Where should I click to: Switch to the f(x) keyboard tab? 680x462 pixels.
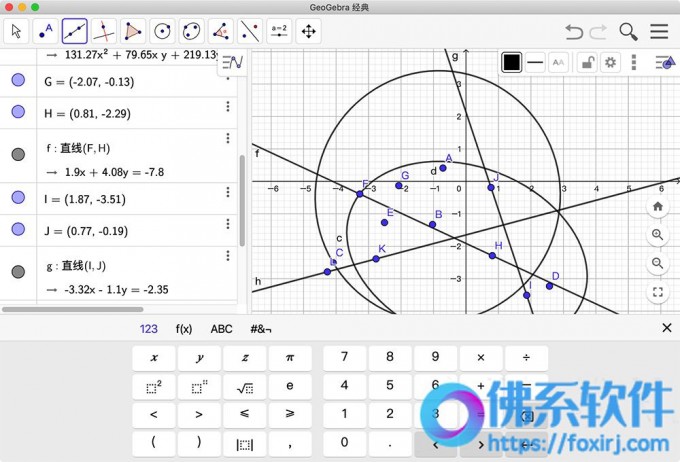point(184,329)
